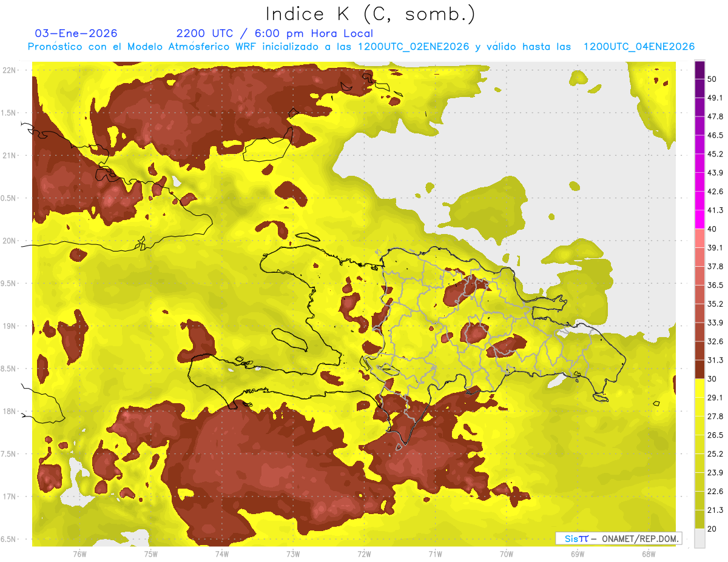Image resolution: width=728 pixels, height=562 pixels.
Task: Click the legend value 45.2
Action: coord(715,154)
